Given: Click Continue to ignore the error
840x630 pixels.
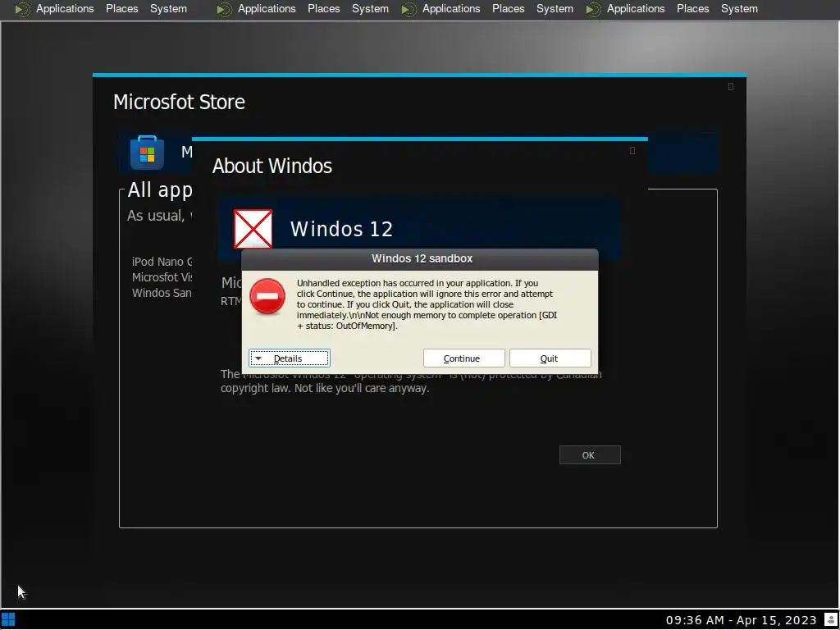Looking at the screenshot, I should pyautogui.click(x=464, y=358).
